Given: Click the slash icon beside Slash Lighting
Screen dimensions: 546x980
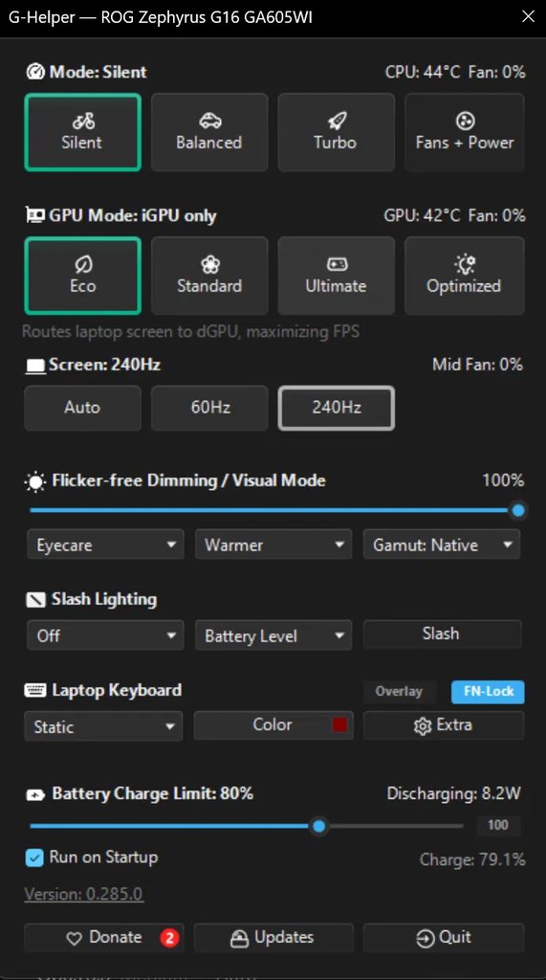Looking at the screenshot, I should tap(35, 600).
